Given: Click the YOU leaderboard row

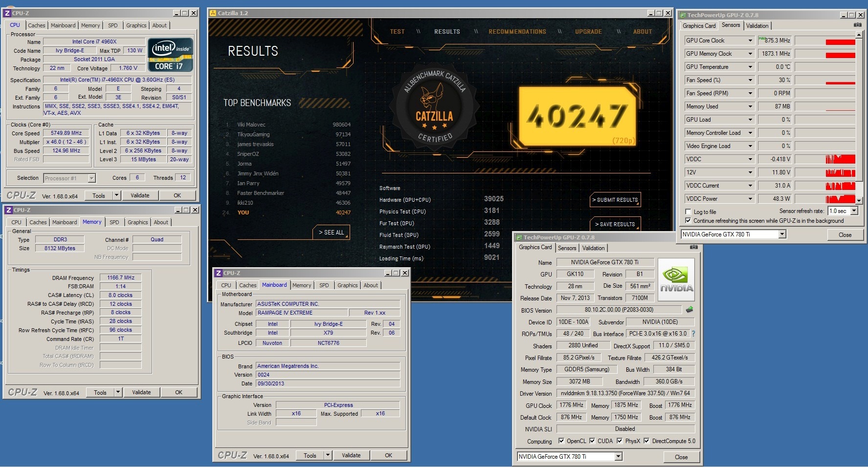Looking at the screenshot, I should tap(288, 212).
